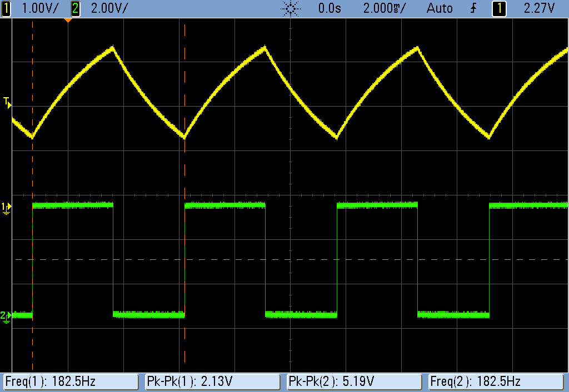Image resolution: width=569 pixels, height=392 pixels.
Task: Select the Pk-Pk(1) 2.13V measurement
Action: [x=213, y=382]
